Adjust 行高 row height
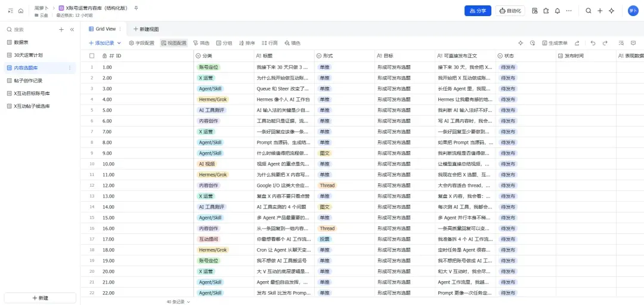This screenshot has height=305, width=644. (x=270, y=43)
